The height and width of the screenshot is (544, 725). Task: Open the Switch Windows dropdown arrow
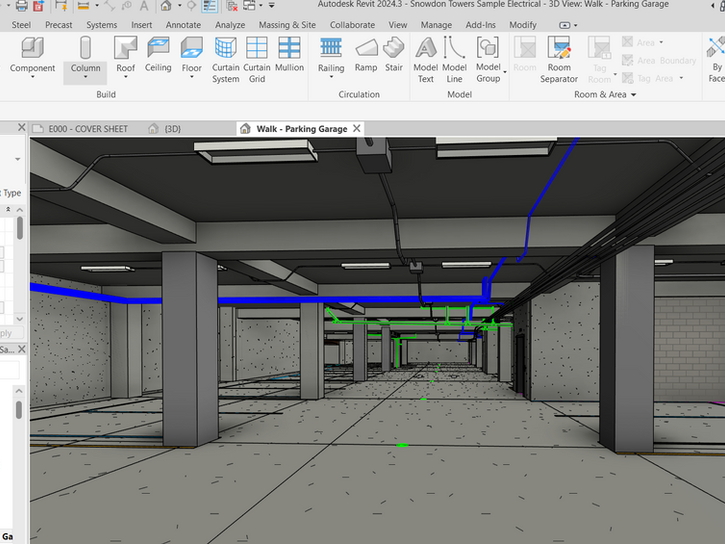[261, 6]
